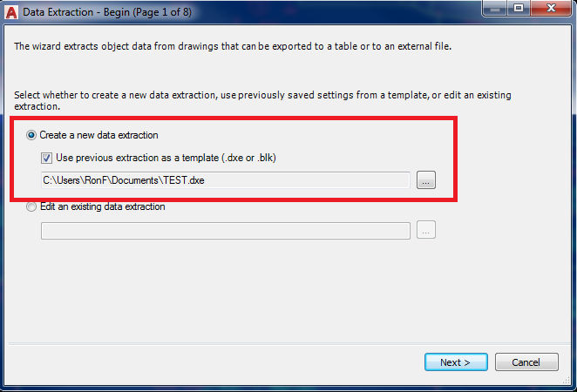Click the greyed browse button under Edit existing
Viewport: 577px width, 392px height.
[x=425, y=230]
